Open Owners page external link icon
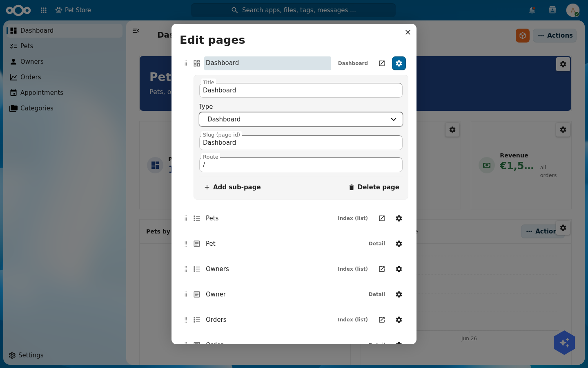Screen dimensions: 588x368 [382, 269]
